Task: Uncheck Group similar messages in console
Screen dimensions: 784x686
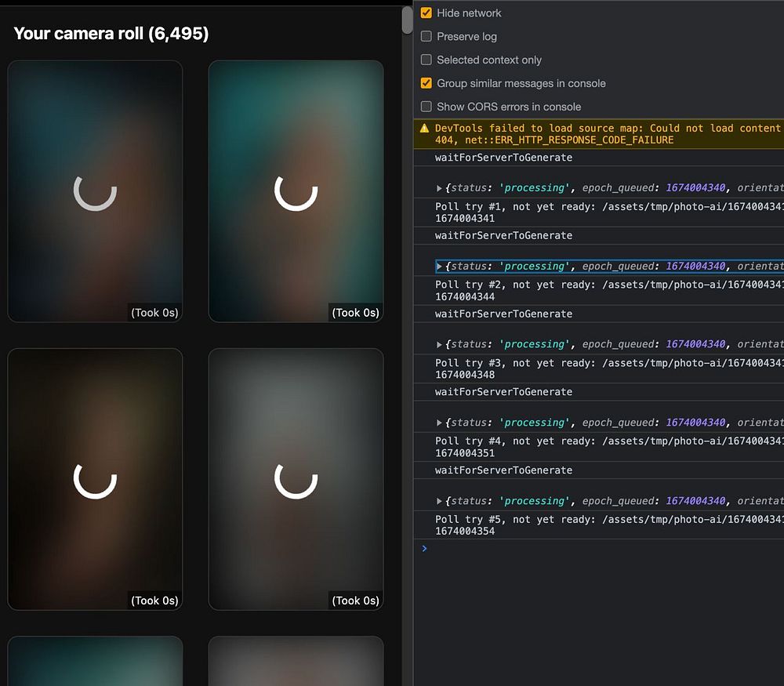Action: (x=426, y=83)
